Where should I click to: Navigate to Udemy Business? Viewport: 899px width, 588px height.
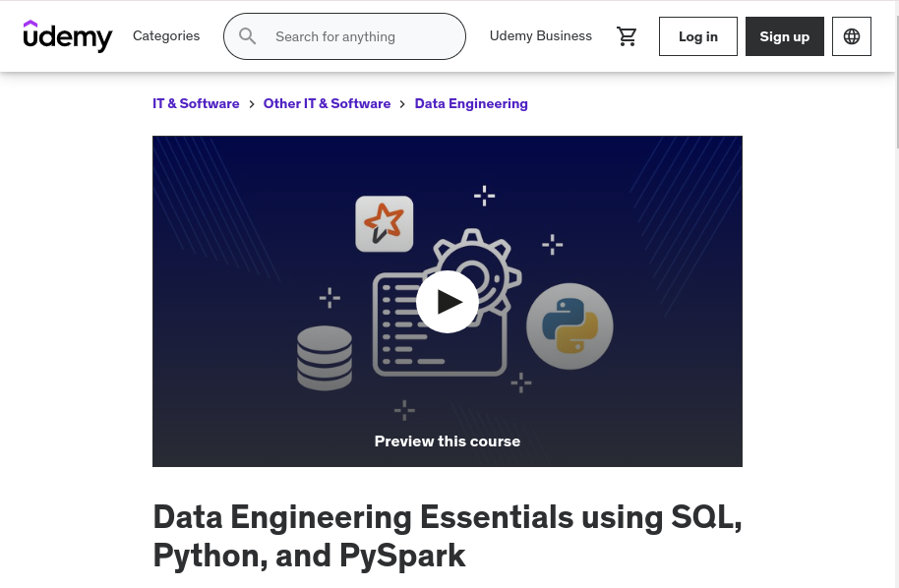click(541, 36)
